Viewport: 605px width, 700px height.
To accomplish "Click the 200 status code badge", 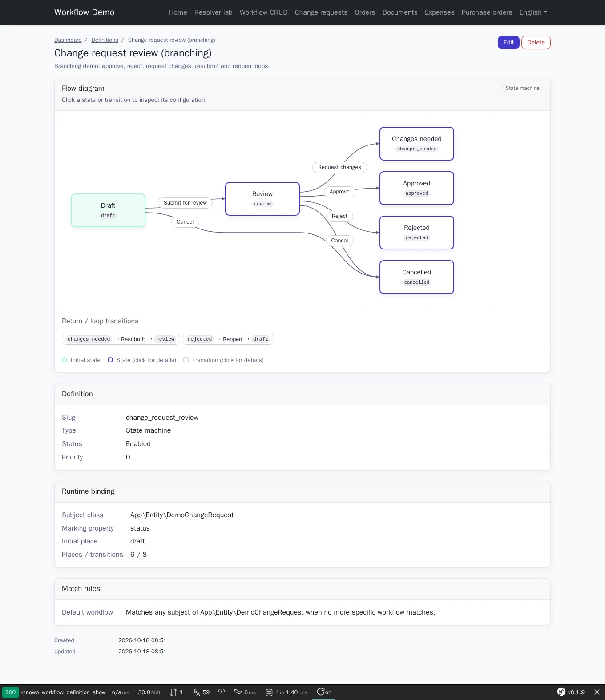I will click(10, 692).
